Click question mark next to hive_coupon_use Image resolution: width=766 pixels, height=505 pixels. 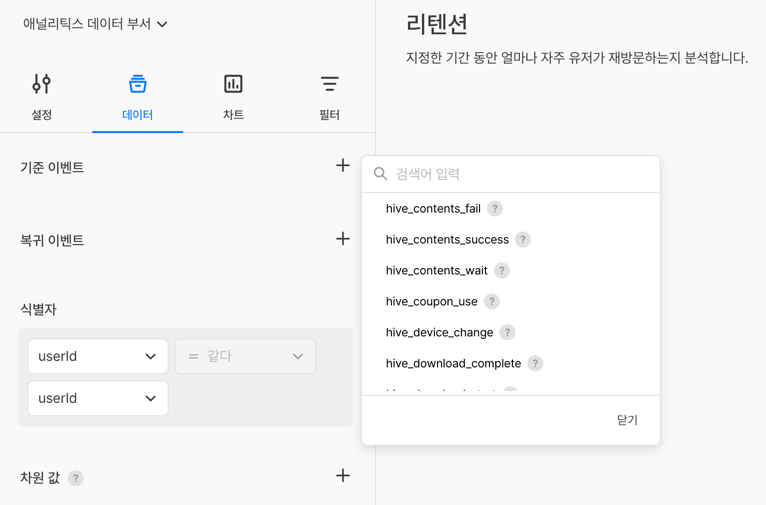coord(492,302)
